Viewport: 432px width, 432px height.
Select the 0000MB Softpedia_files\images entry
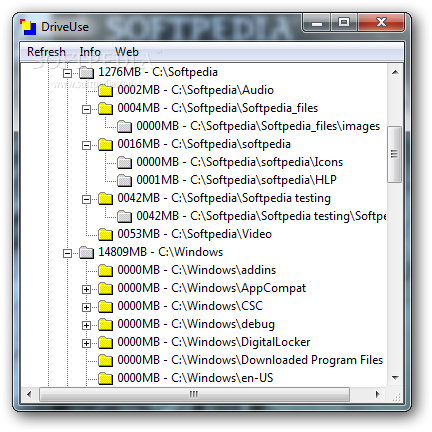click(x=258, y=126)
